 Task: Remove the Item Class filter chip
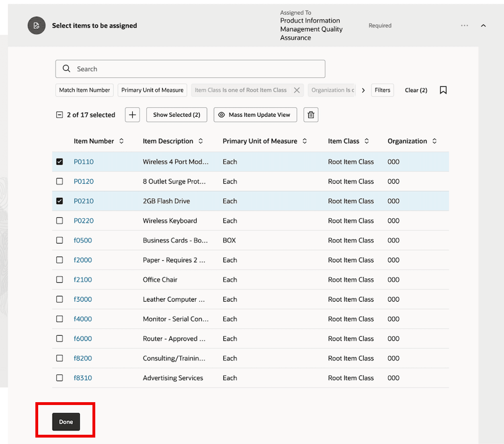(297, 90)
